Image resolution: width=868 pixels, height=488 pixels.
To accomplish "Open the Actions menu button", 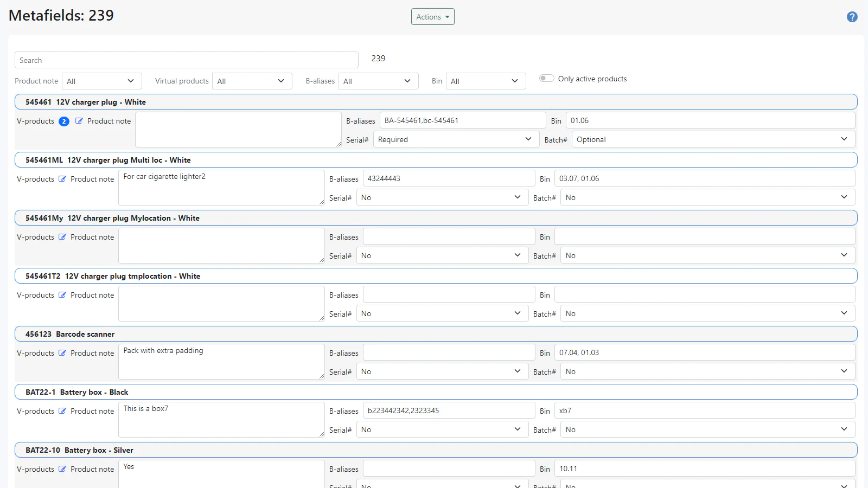I will [x=432, y=17].
